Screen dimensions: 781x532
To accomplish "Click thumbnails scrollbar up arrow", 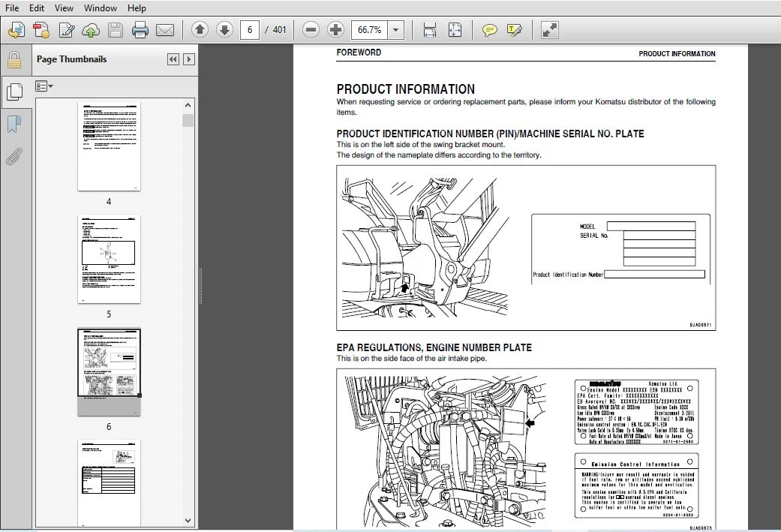I will coord(188,105).
